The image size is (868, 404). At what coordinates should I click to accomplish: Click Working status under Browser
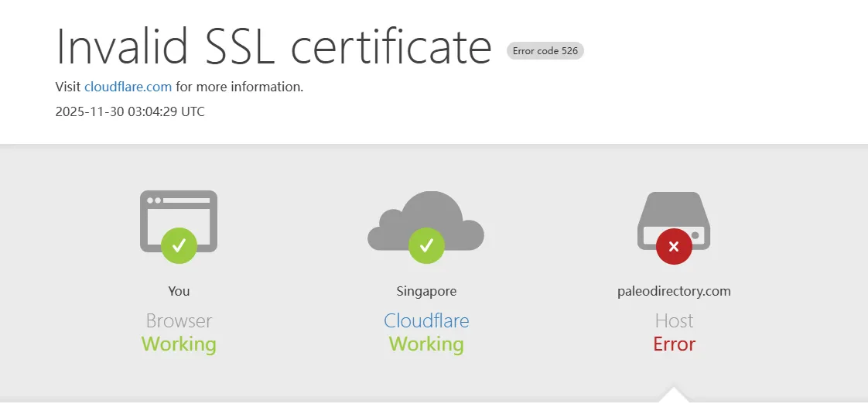point(179,344)
